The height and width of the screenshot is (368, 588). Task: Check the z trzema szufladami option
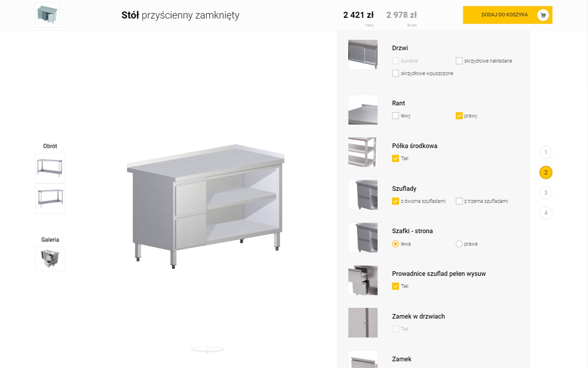coord(459,201)
